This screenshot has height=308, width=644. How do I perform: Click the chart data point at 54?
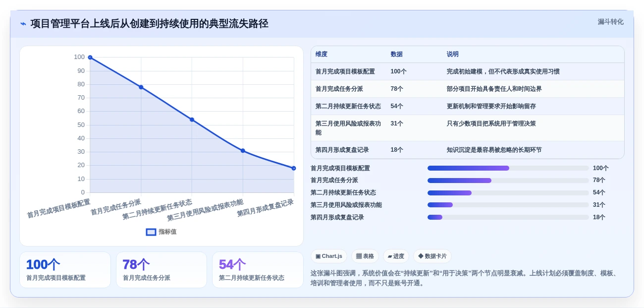[192, 120]
